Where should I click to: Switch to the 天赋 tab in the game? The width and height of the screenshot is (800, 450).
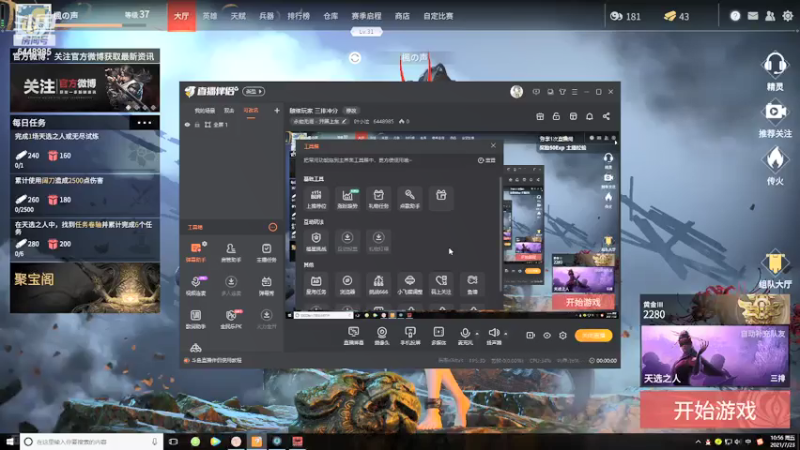coord(238,16)
